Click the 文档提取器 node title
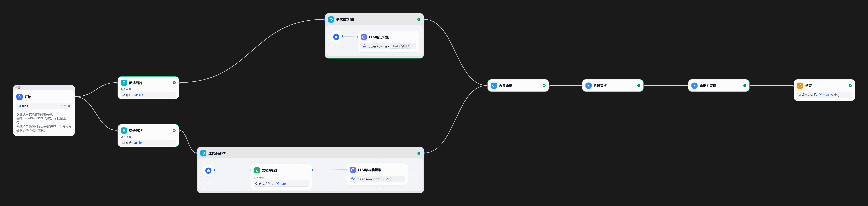The width and height of the screenshot is (868, 206). [x=270, y=171]
